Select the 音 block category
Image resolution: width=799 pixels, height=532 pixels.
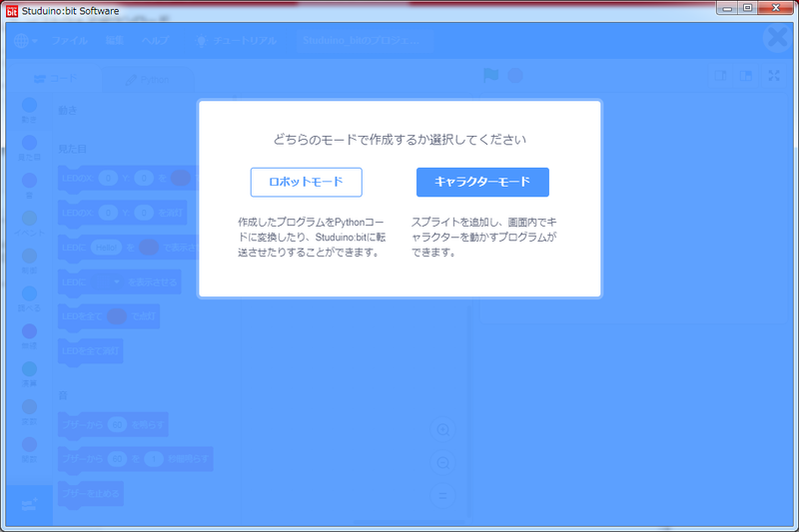click(x=29, y=186)
